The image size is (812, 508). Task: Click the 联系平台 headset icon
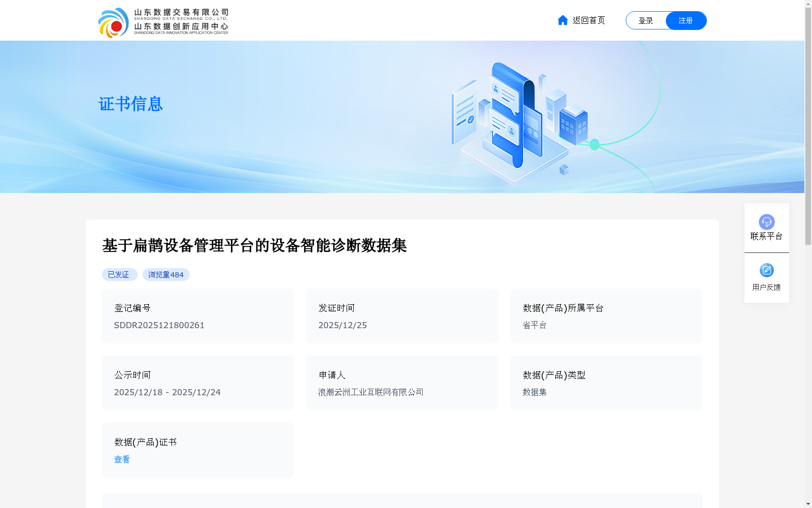(766, 221)
